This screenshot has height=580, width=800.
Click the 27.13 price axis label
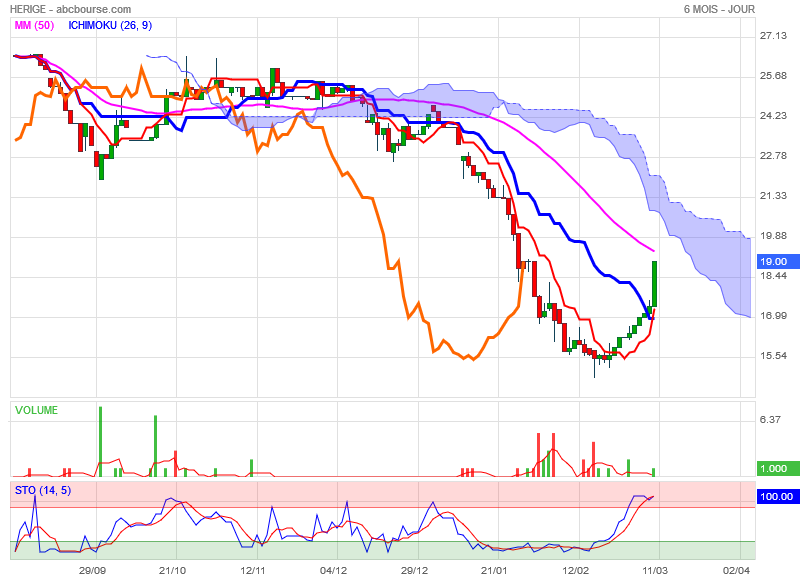pyautogui.click(x=773, y=36)
